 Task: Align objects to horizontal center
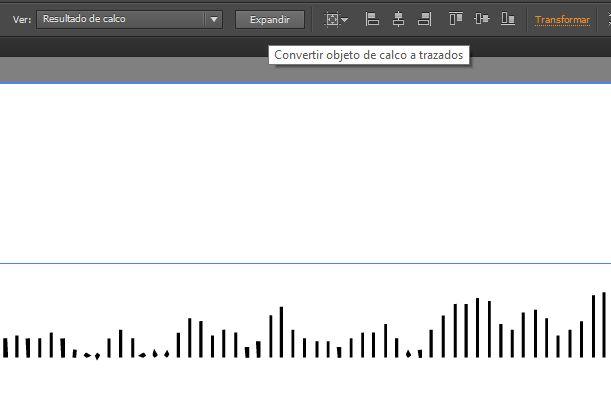click(398, 19)
